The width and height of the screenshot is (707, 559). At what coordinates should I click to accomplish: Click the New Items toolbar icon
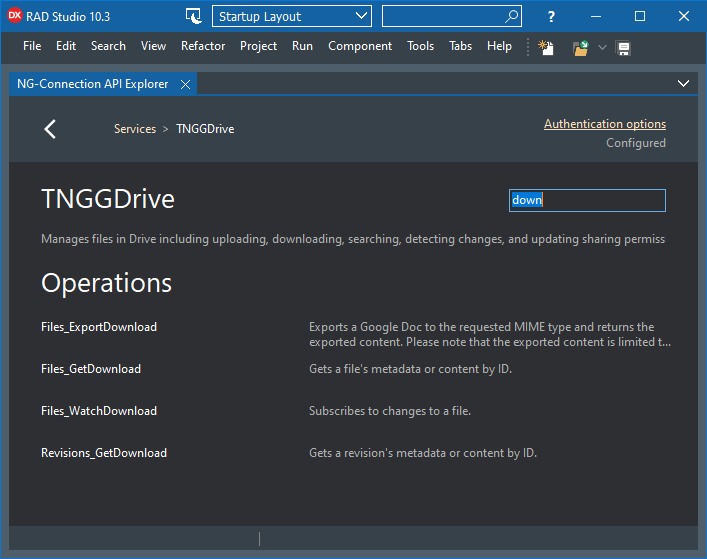(x=546, y=47)
